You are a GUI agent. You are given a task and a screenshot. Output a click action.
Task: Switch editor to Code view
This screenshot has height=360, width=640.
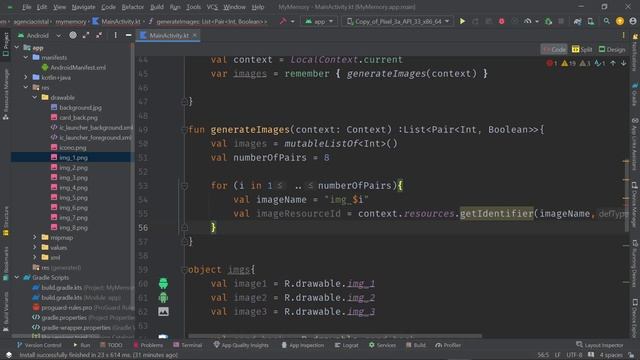tap(554, 49)
